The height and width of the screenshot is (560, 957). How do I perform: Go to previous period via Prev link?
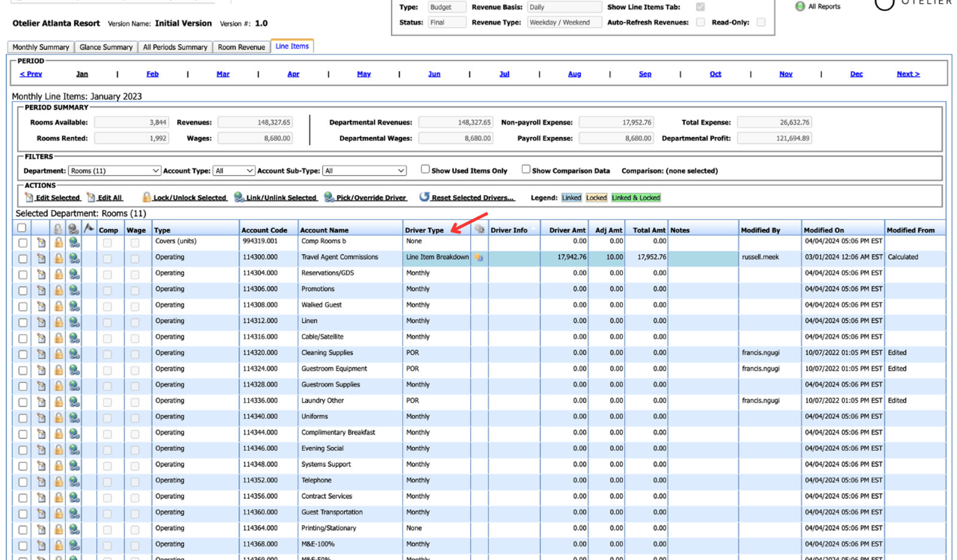point(31,74)
